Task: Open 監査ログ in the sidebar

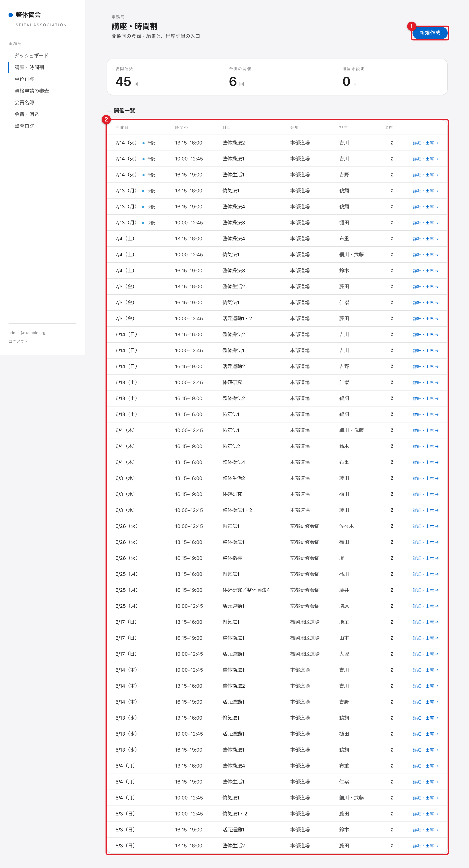Action: pyautogui.click(x=24, y=126)
